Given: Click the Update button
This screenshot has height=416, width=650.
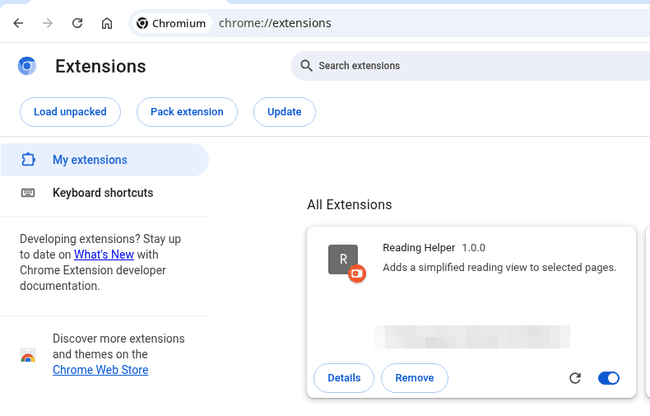Looking at the screenshot, I should [x=284, y=112].
